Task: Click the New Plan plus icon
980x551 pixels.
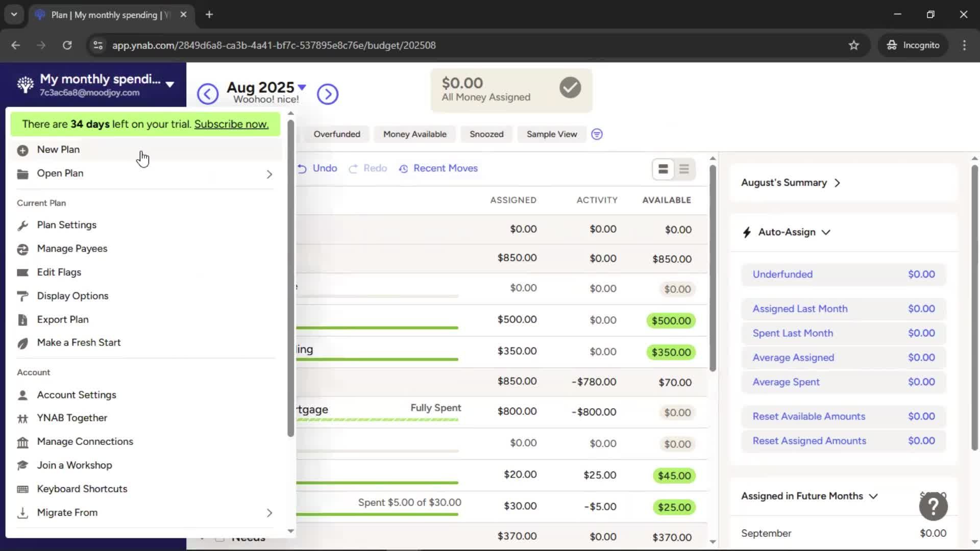Action: coord(22,150)
